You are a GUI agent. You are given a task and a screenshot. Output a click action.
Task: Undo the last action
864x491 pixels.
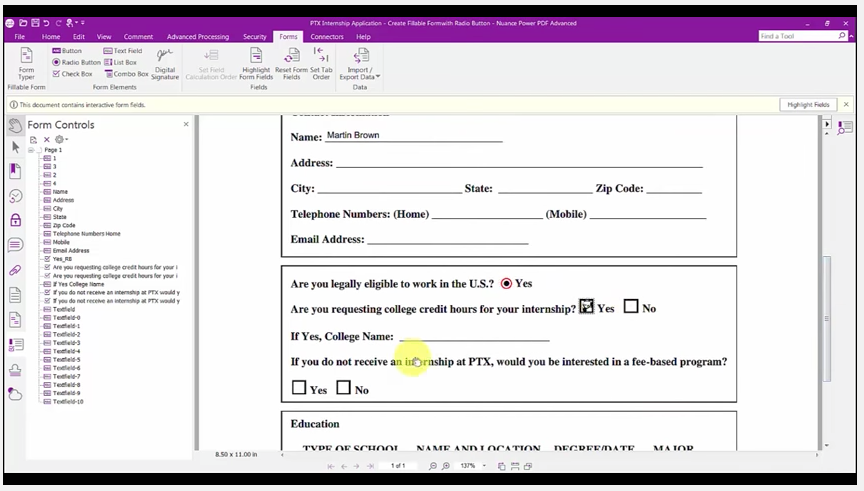click(46, 23)
